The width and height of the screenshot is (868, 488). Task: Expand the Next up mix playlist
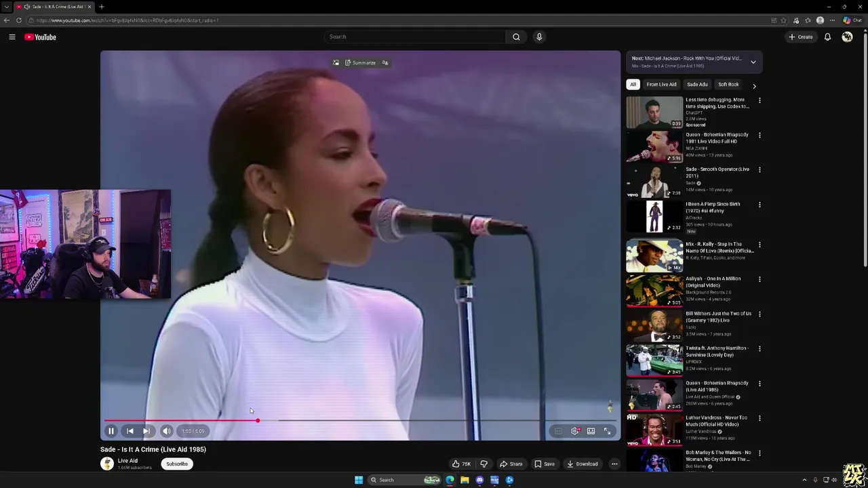(753, 62)
